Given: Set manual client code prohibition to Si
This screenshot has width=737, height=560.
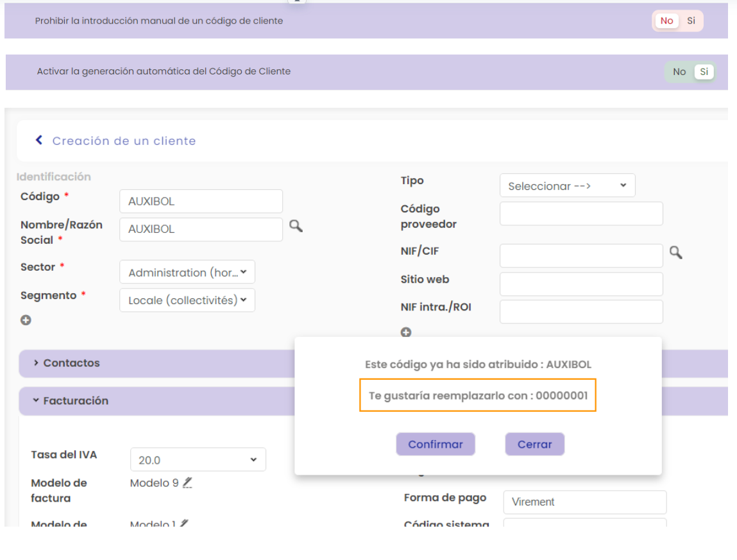Looking at the screenshot, I should click(691, 21).
